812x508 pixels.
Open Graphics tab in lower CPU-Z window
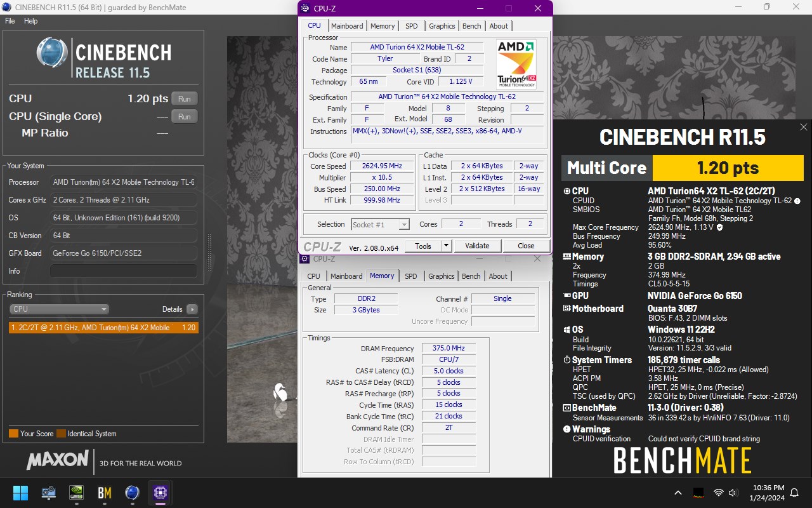[x=442, y=276]
